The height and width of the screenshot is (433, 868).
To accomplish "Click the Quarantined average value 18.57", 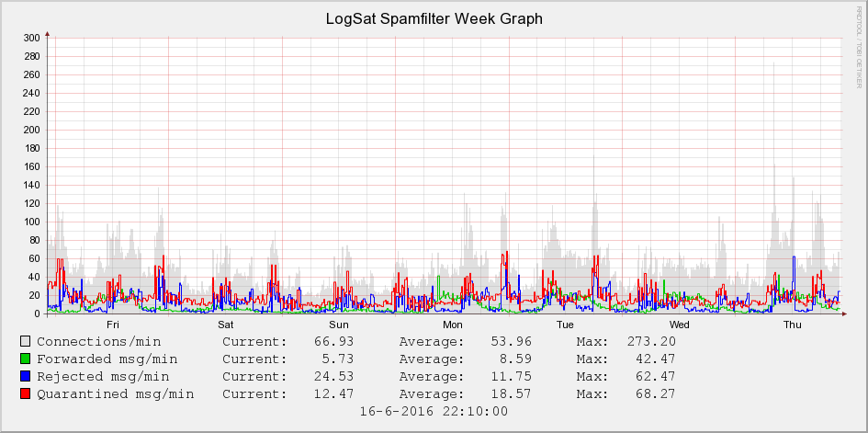I will pyautogui.click(x=511, y=394).
